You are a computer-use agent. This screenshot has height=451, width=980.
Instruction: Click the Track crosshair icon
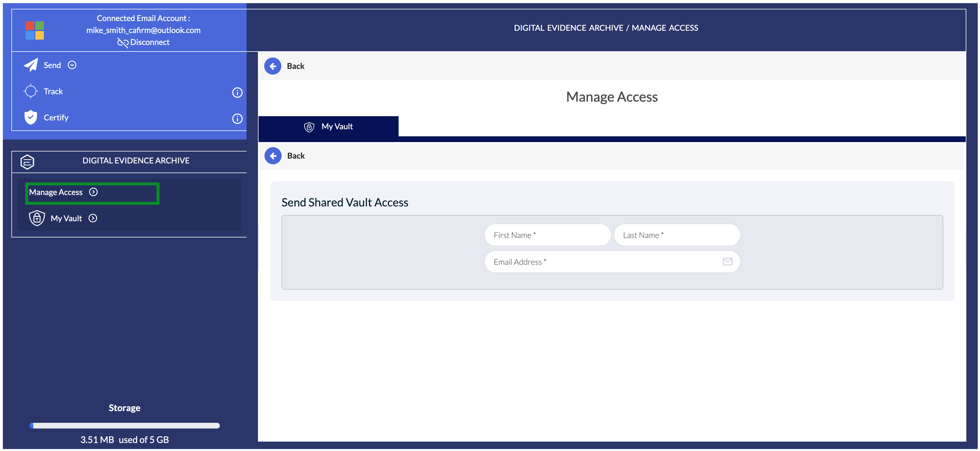[x=31, y=91]
